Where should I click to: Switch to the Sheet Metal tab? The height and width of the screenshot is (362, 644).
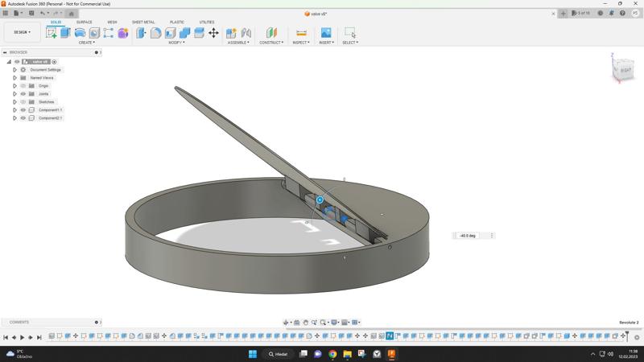click(x=143, y=23)
